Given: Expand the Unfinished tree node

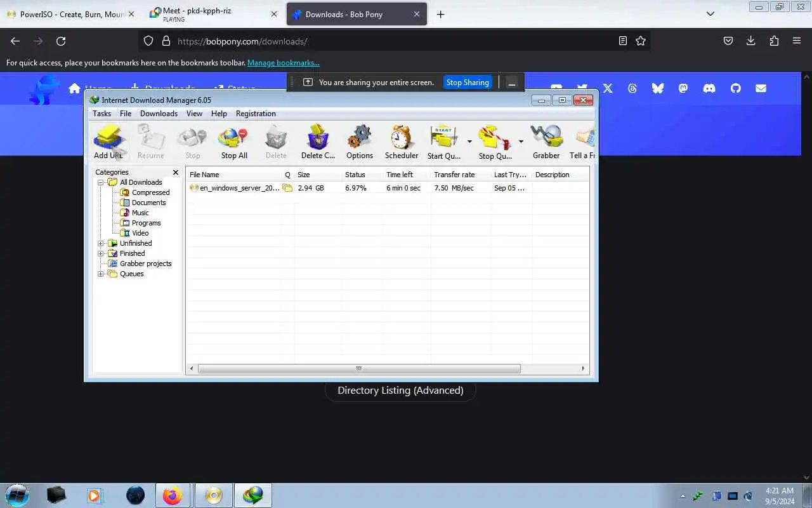Looking at the screenshot, I should [x=100, y=243].
